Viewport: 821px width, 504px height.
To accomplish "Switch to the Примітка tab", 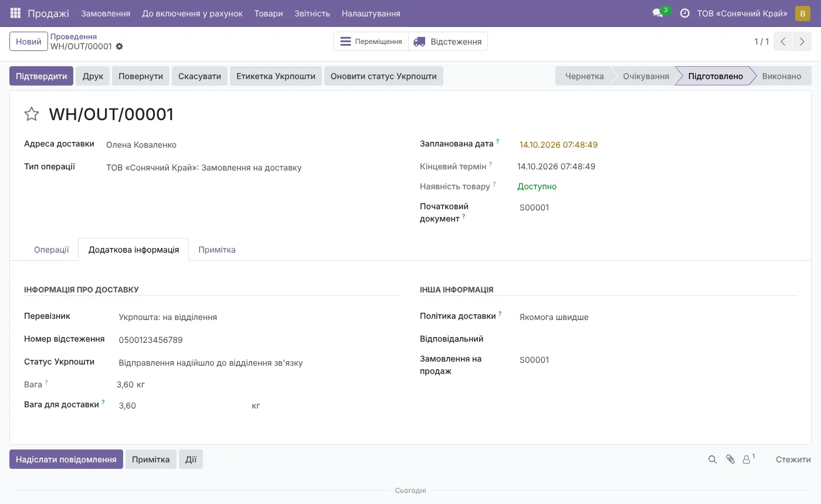I will (x=217, y=250).
